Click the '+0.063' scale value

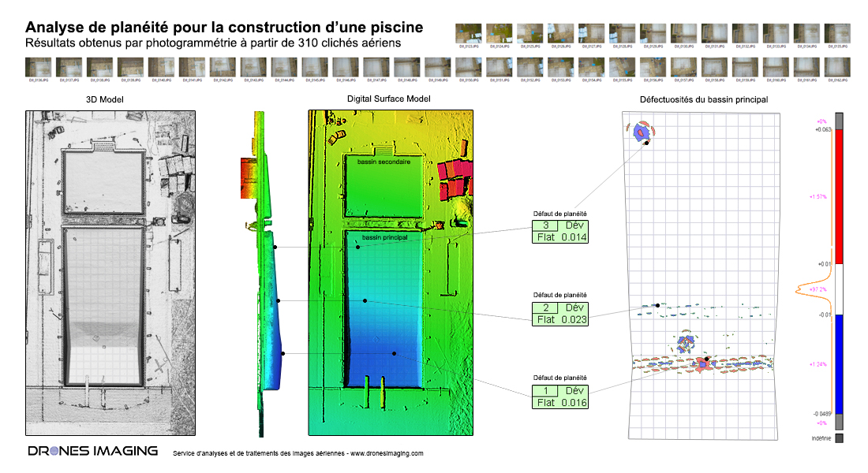click(x=822, y=129)
